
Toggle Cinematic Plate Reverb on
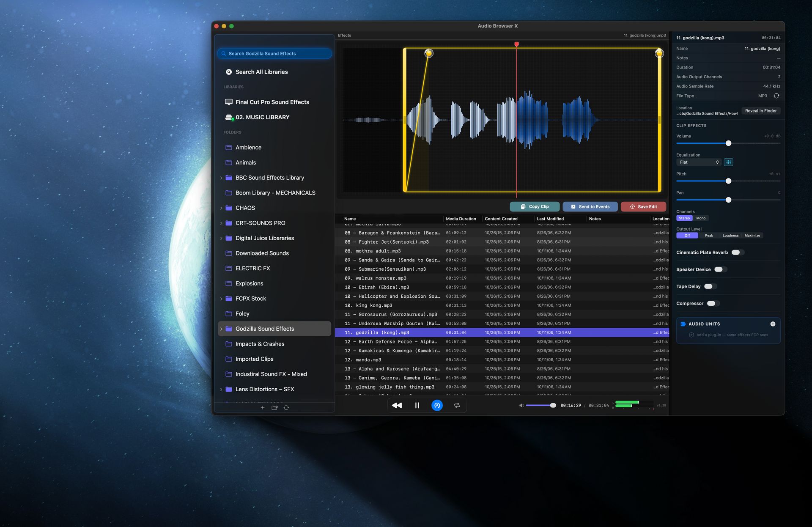tap(738, 253)
